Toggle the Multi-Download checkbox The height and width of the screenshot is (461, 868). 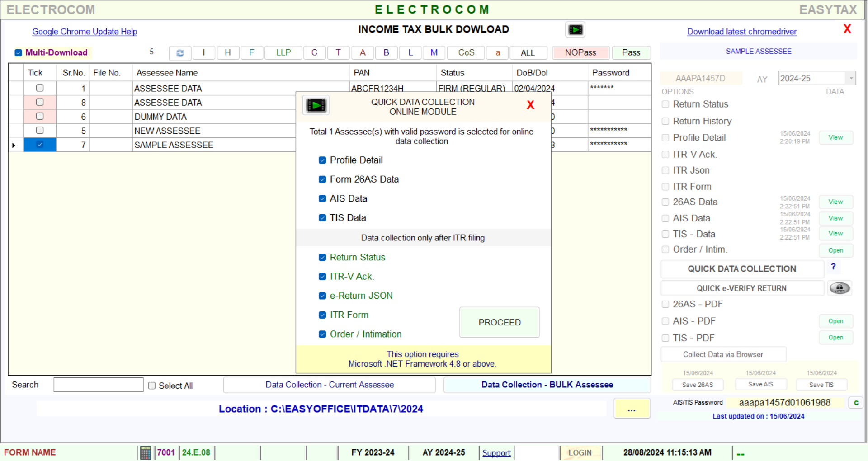tap(19, 53)
